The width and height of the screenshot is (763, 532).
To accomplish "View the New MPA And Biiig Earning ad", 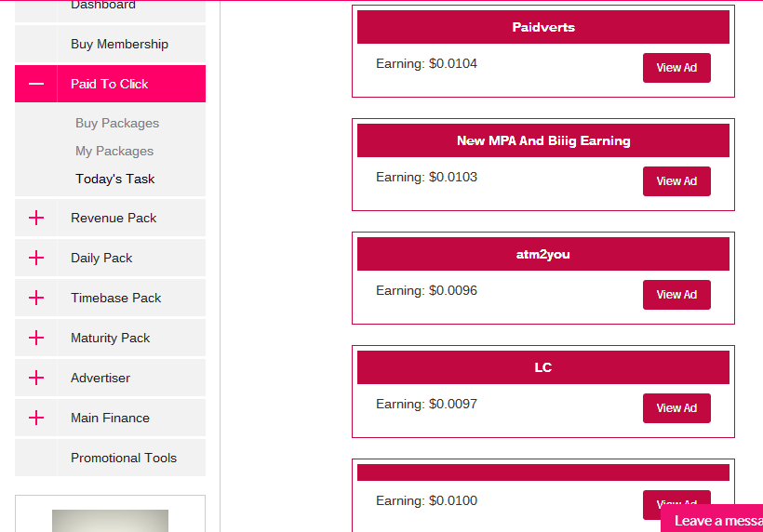I will [x=676, y=181].
